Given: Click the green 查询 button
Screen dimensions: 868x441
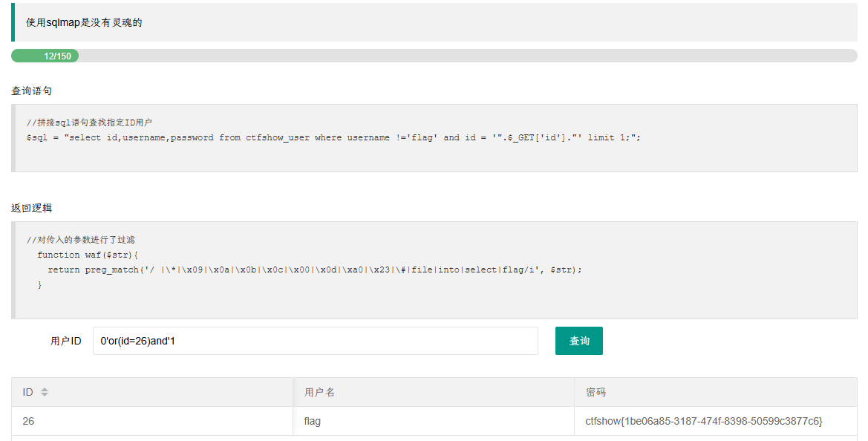Looking at the screenshot, I should point(578,341).
